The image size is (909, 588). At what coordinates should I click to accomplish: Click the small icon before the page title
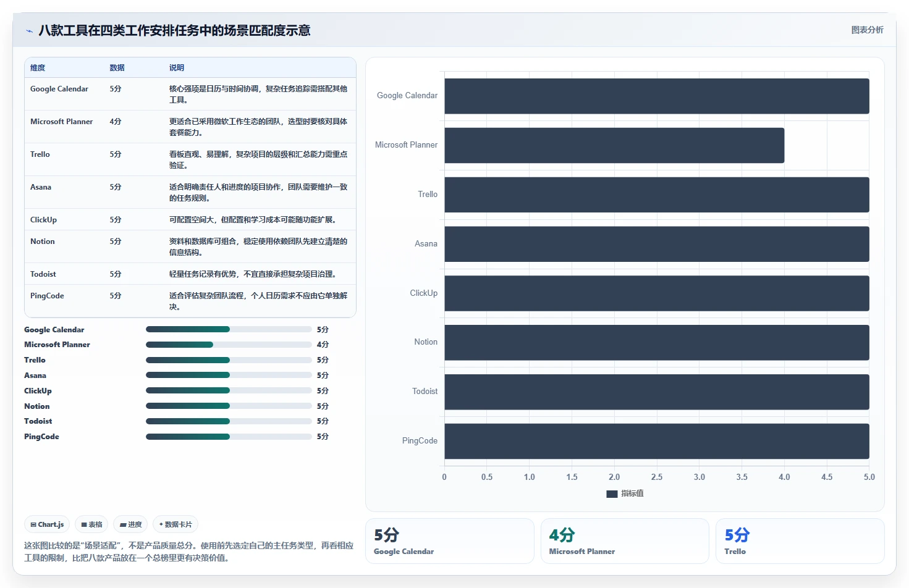coord(29,31)
